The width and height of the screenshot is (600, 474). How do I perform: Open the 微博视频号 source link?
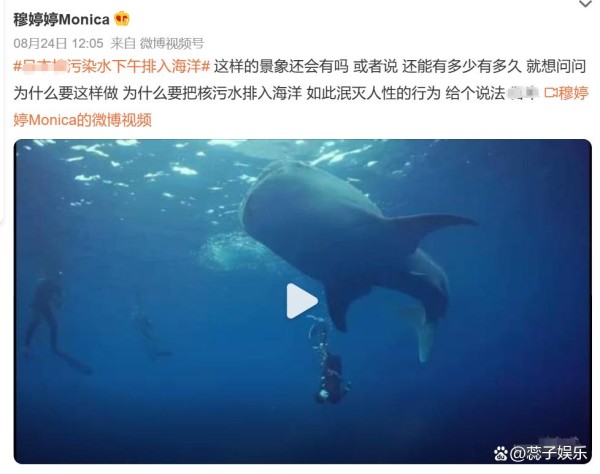[172, 43]
